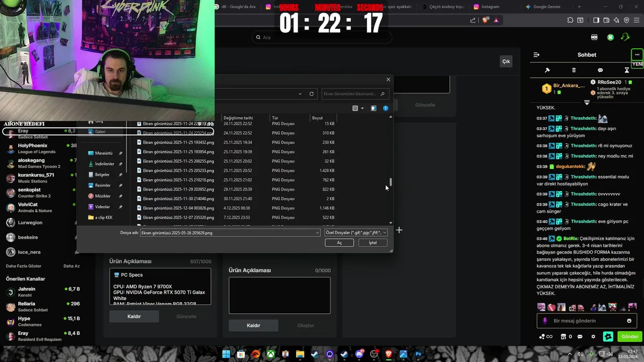Open Windows Start menu
Viewport: 644px width, 362px height.
[x=226, y=354]
